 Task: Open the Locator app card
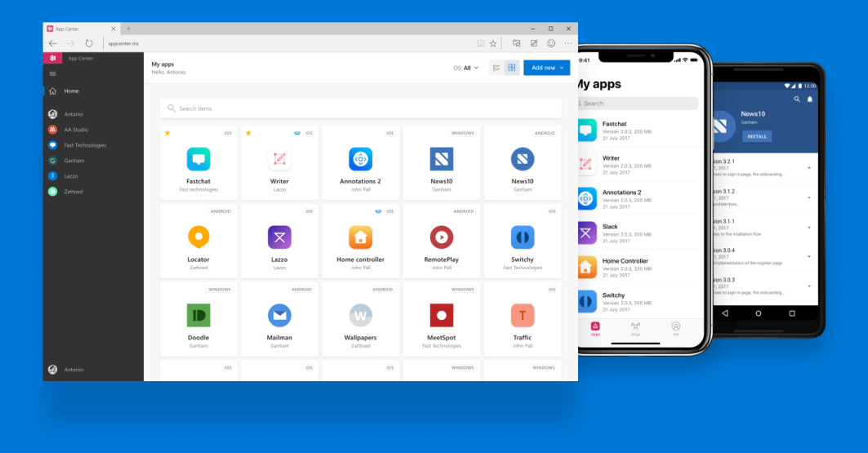198,241
